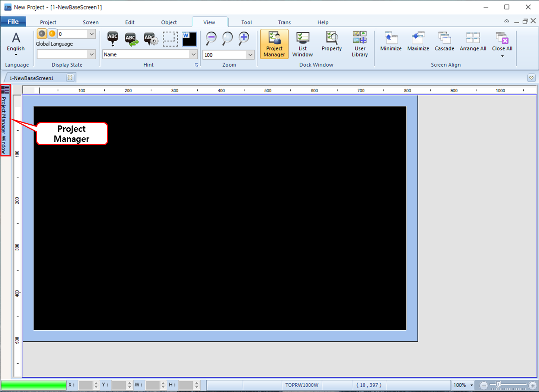Toggle the black window screen icon

click(189, 39)
